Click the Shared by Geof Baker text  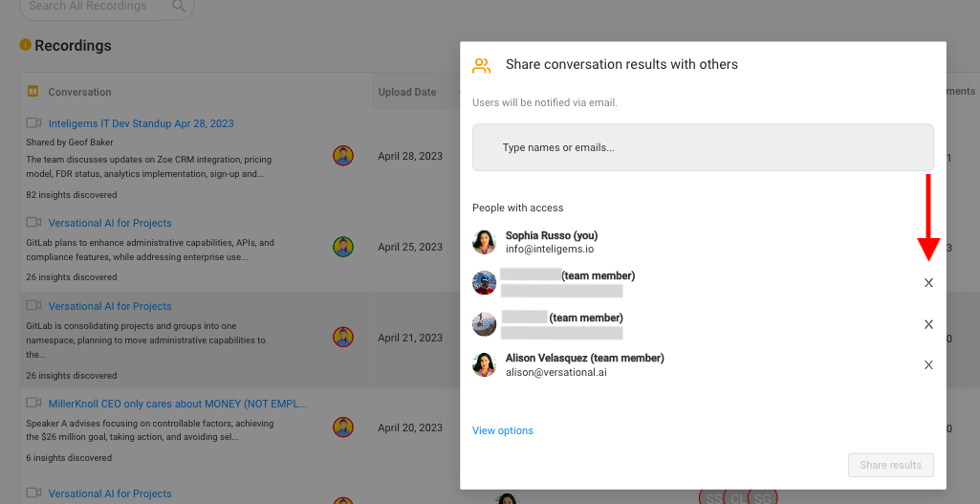click(x=70, y=142)
